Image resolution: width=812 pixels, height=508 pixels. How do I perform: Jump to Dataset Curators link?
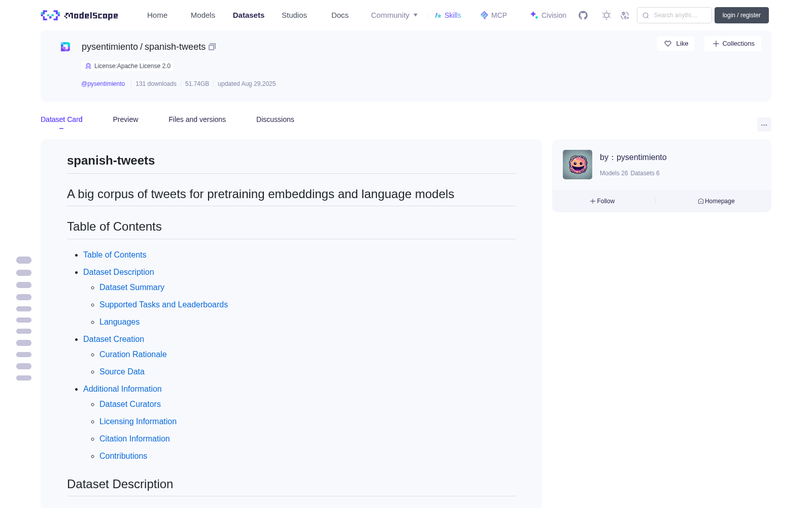coord(130,404)
